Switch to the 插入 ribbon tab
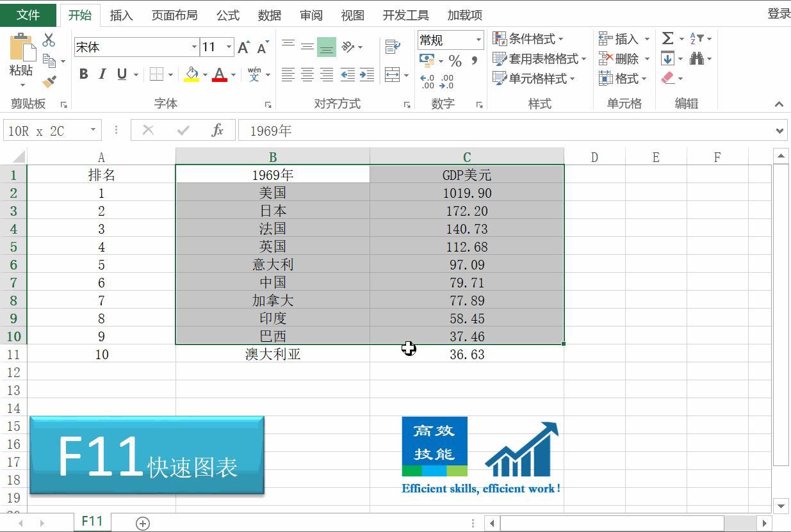The width and height of the screenshot is (791, 532). pyautogui.click(x=121, y=14)
